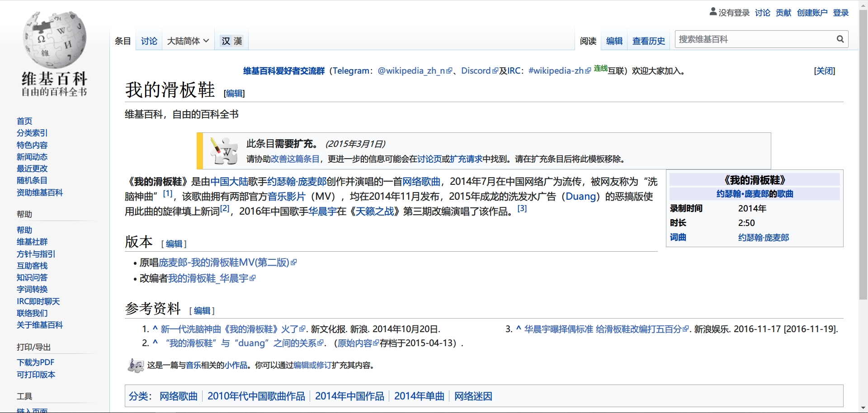Click the 汉 漢 character conversion icon

point(231,41)
